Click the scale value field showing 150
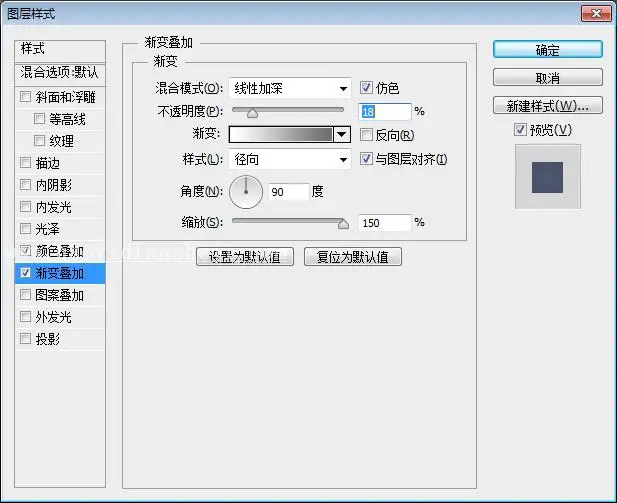This screenshot has height=503, width=617. click(x=384, y=223)
